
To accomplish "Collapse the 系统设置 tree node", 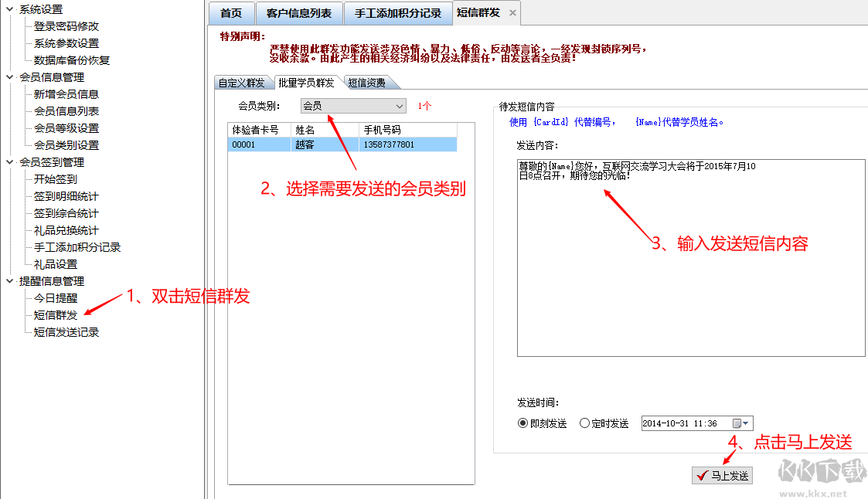I will [8, 8].
